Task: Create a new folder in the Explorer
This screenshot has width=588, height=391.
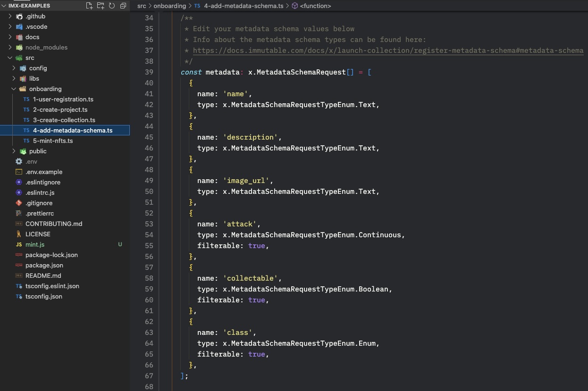Action: [100, 6]
